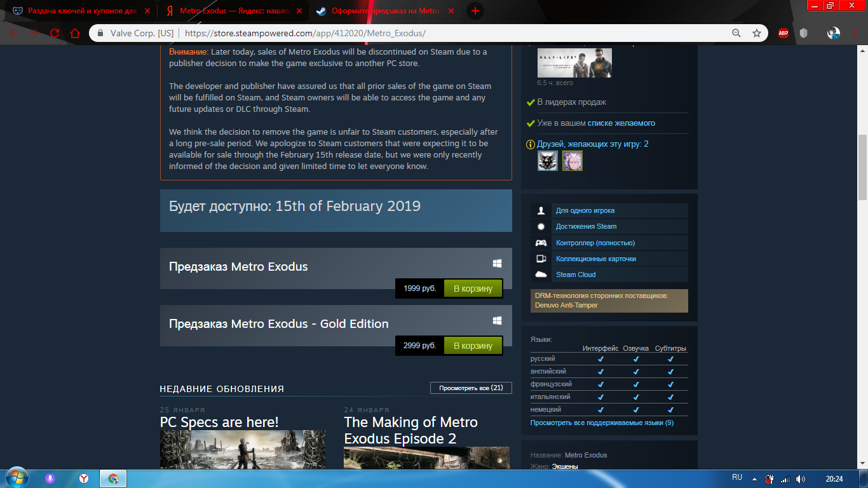This screenshot has height=488, width=868.
Task: Add Metro Exodus preorder to cart
Action: pos(473,288)
